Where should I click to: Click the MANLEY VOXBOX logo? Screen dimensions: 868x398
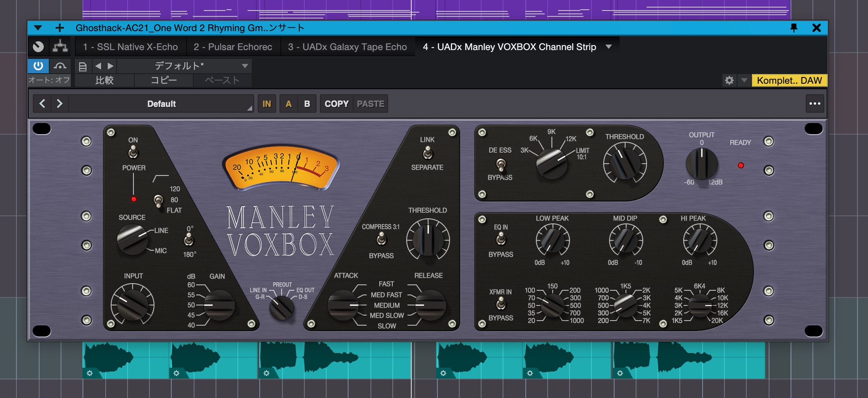coord(281,231)
